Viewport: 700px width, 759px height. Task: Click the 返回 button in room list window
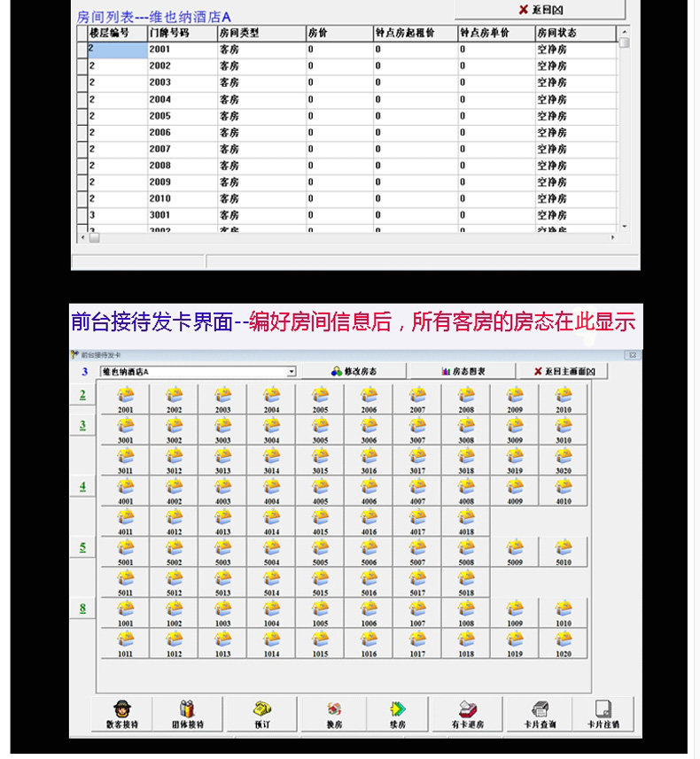[x=541, y=9]
